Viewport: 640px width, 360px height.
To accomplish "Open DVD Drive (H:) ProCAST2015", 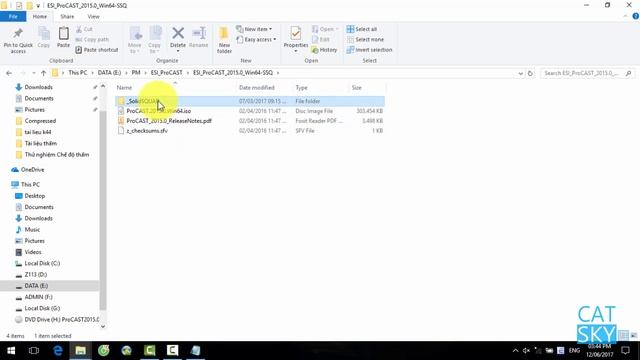I will point(61,320).
